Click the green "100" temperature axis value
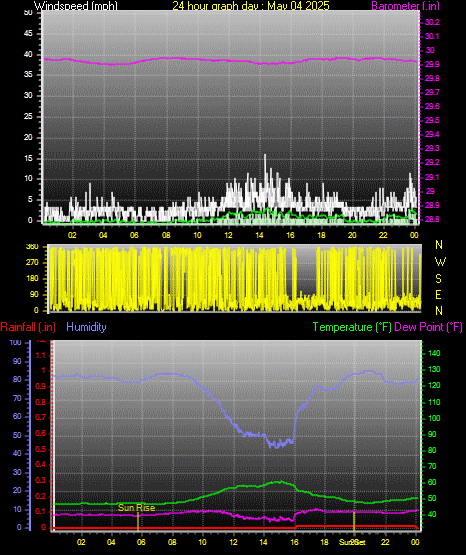Image resolution: width=466 pixels, height=555 pixels. [x=435, y=418]
